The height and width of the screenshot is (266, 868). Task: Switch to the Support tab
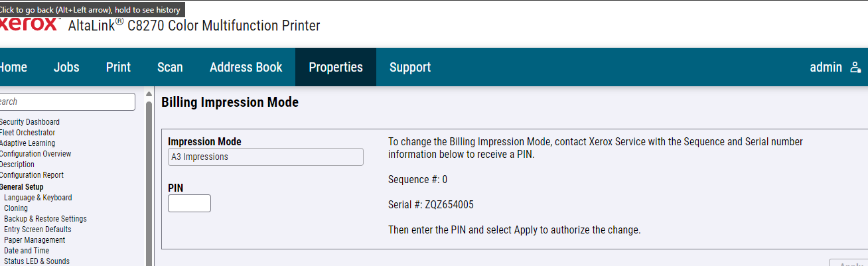(410, 67)
